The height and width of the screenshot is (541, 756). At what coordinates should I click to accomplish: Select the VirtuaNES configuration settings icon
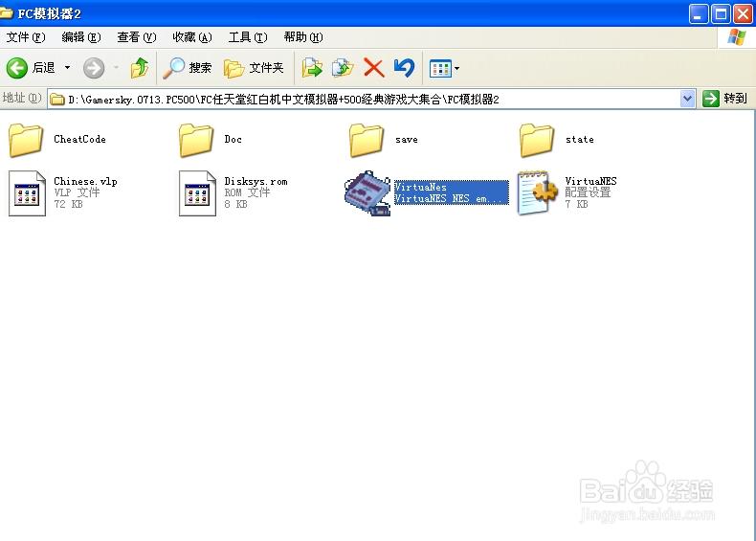coord(538,192)
